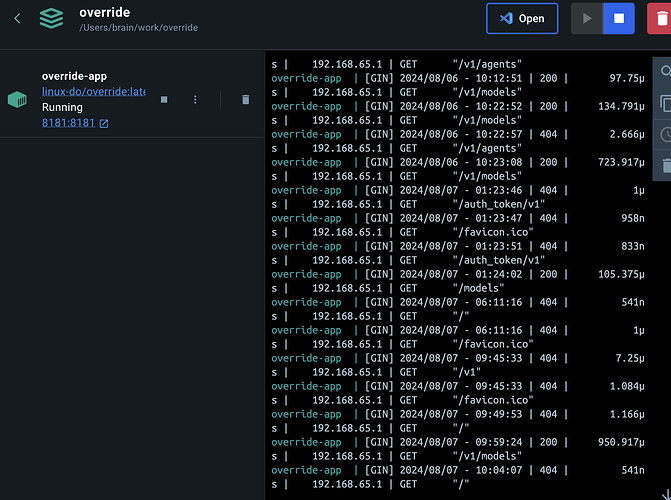Click the "/v1" request path in logs
The width and height of the screenshot is (671, 500).
coord(467,372)
